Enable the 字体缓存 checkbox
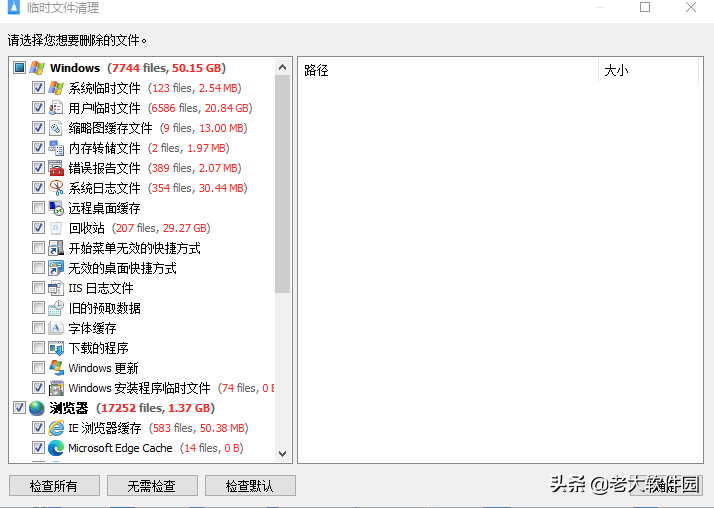 point(38,328)
